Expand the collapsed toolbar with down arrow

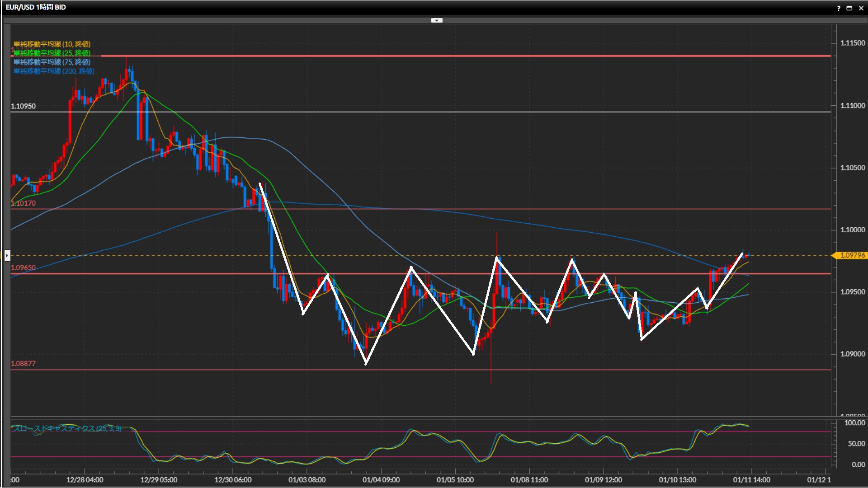[x=437, y=20]
